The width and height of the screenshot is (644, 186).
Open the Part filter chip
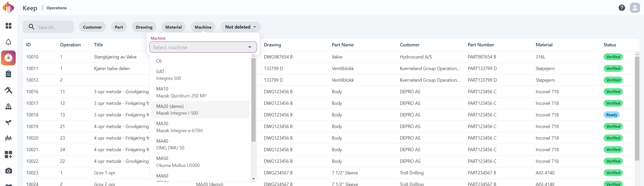119,27
